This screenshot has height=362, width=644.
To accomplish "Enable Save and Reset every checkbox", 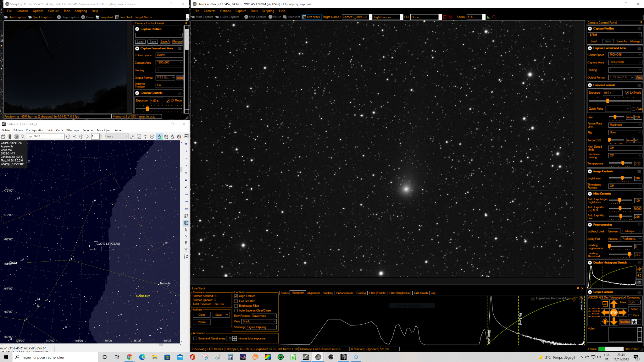I will coord(195,338).
